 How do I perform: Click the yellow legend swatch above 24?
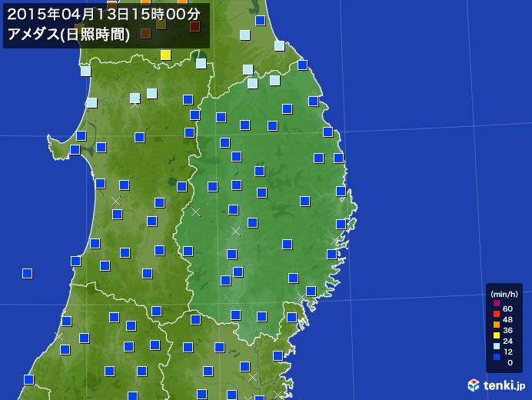(x=497, y=335)
